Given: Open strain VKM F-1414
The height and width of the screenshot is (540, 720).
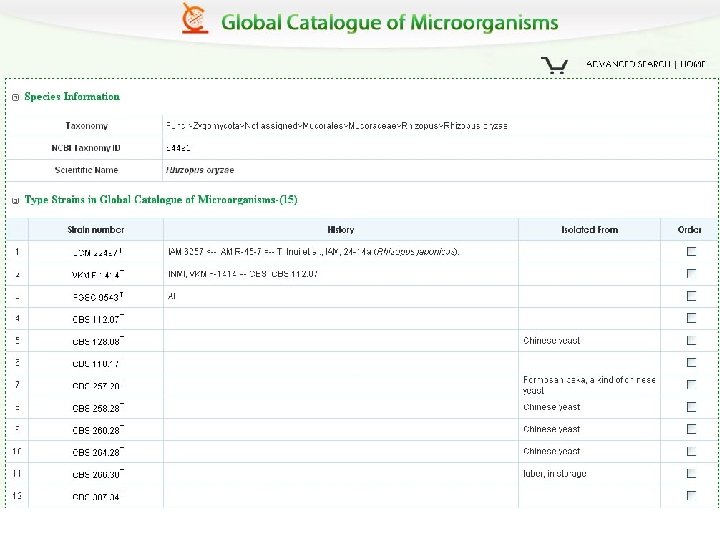Looking at the screenshot, I should pos(97,275).
